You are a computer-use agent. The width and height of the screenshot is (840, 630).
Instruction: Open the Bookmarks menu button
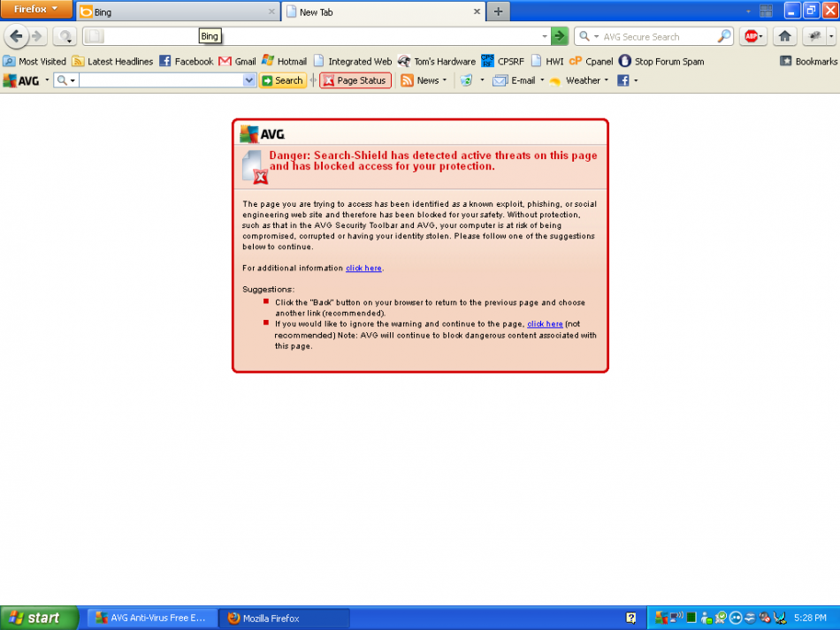coord(808,62)
